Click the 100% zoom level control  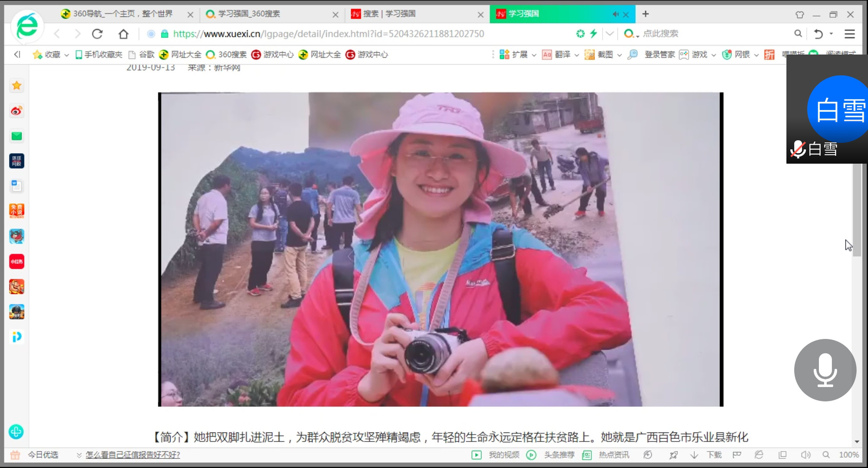click(x=848, y=455)
